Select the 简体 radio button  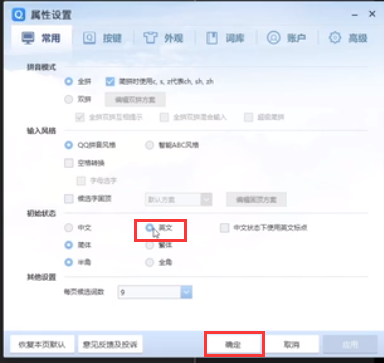[69, 245]
